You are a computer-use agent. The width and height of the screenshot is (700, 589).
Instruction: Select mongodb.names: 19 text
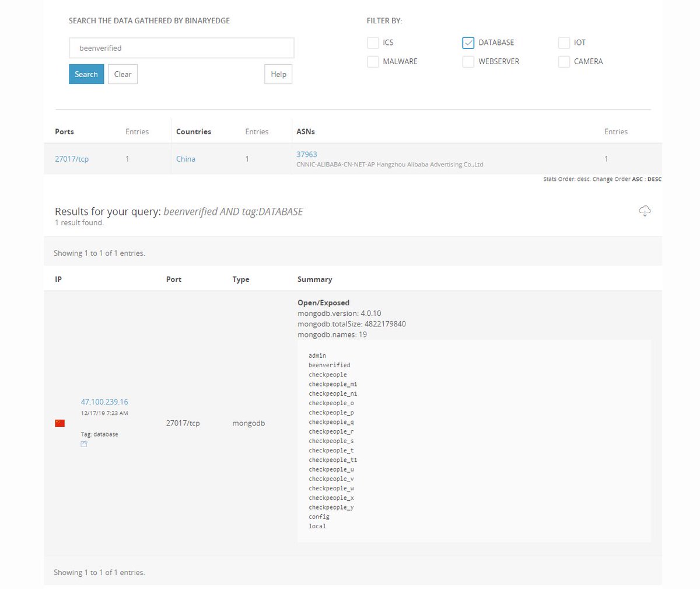tap(332, 334)
